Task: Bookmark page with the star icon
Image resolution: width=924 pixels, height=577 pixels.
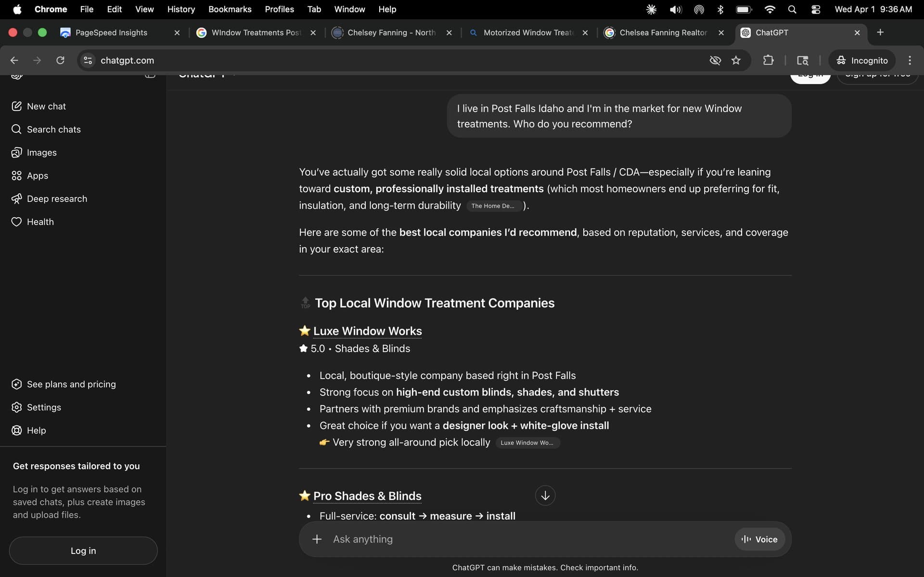Action: (x=736, y=60)
